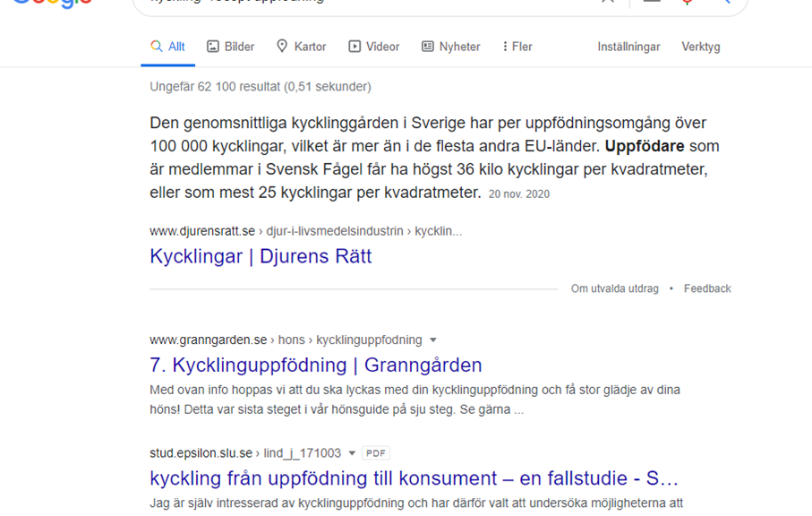Screen dimensions: 812x516
Task: Switch to the Kartor tab
Action: 301,47
